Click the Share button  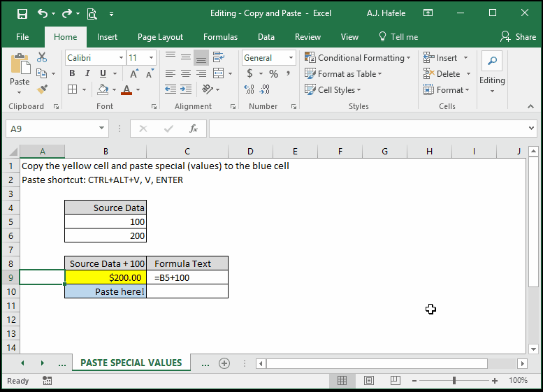click(518, 37)
